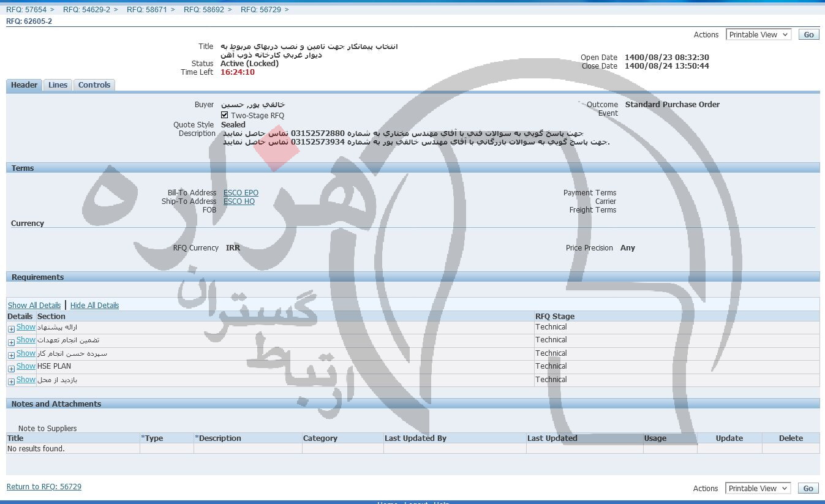This screenshot has width=825, height=504.
Task: Switch to the Lines tab
Action: pyautogui.click(x=58, y=85)
